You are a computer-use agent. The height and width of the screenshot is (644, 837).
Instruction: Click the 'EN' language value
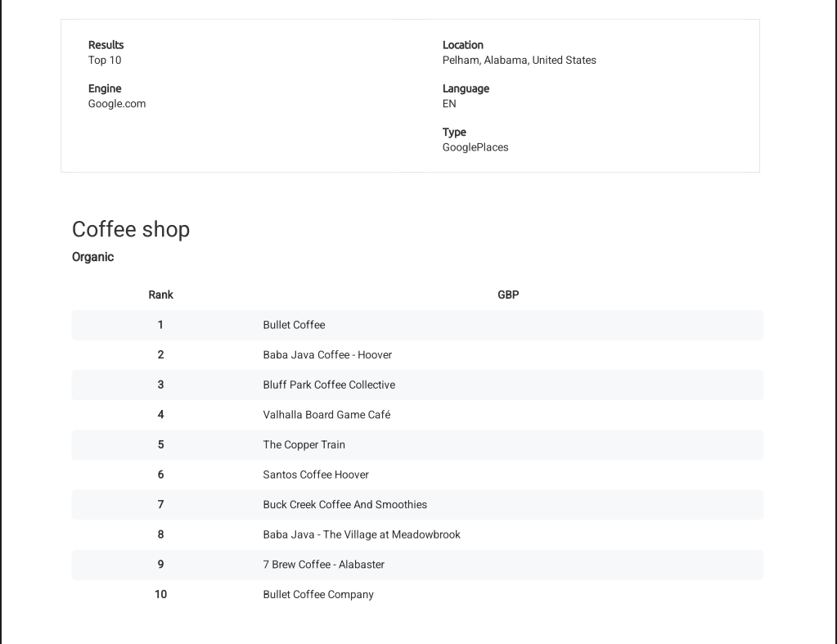[x=449, y=104]
